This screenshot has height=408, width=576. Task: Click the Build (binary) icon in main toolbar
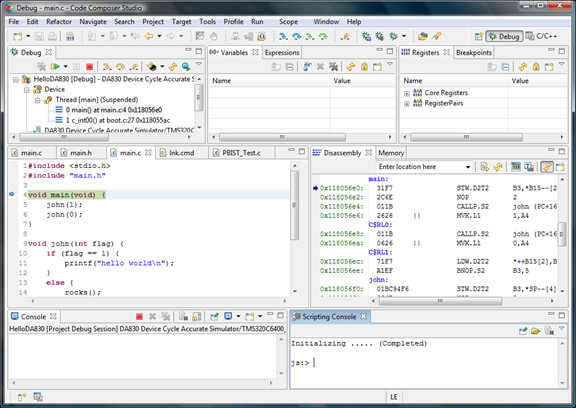click(x=70, y=36)
